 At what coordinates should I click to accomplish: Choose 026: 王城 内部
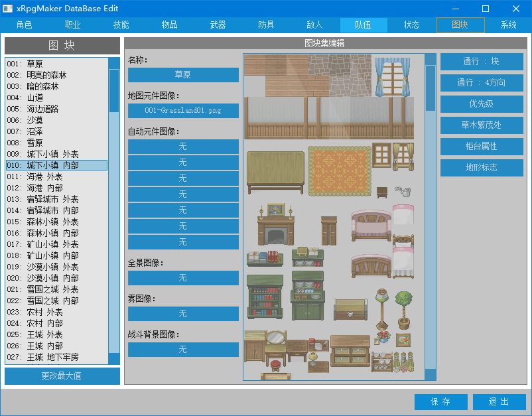point(57,346)
